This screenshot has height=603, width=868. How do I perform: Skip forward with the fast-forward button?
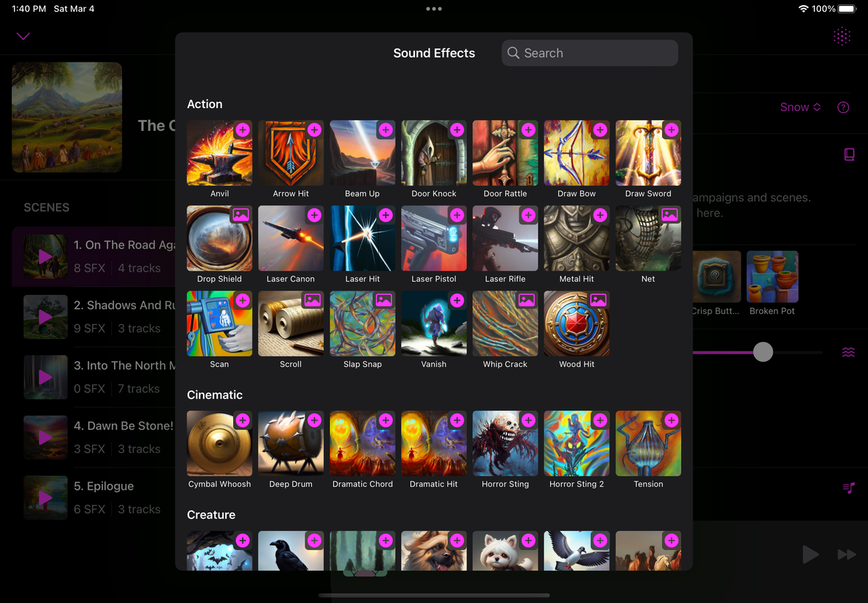point(847,554)
